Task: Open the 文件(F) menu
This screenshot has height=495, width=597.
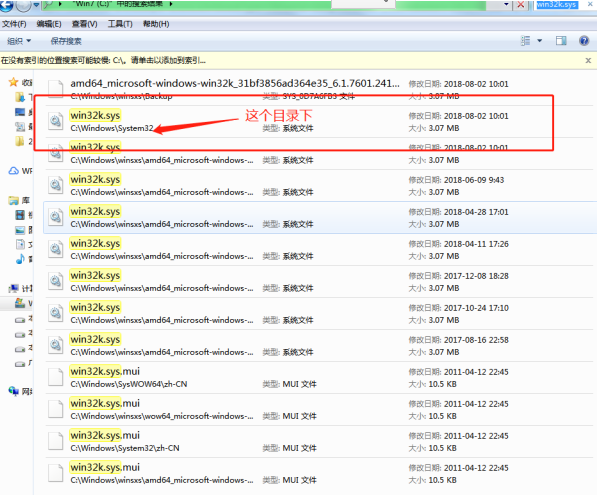Action: pyautogui.click(x=14, y=24)
